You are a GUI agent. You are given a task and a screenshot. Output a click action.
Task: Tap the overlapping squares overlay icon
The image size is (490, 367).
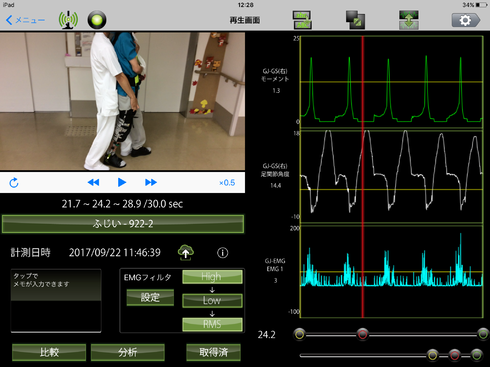tap(355, 20)
